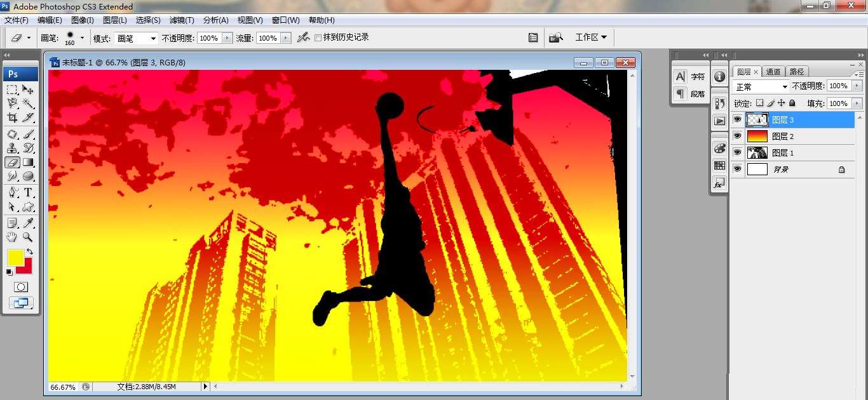This screenshot has width=868, height=400.
Task: Select the Custom Shape tool
Action: tap(28, 206)
